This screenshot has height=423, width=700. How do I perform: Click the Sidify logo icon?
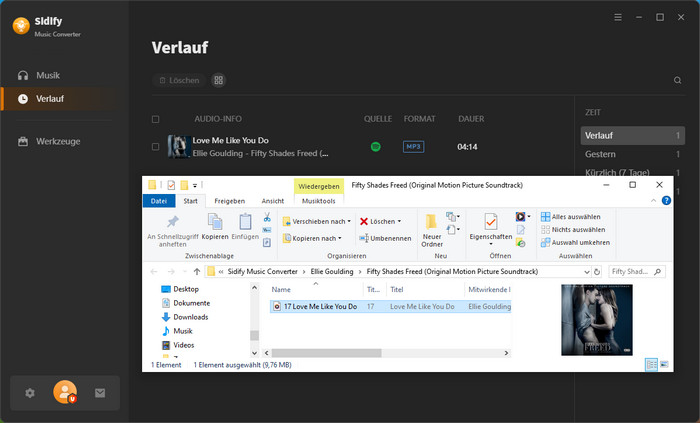tap(21, 26)
